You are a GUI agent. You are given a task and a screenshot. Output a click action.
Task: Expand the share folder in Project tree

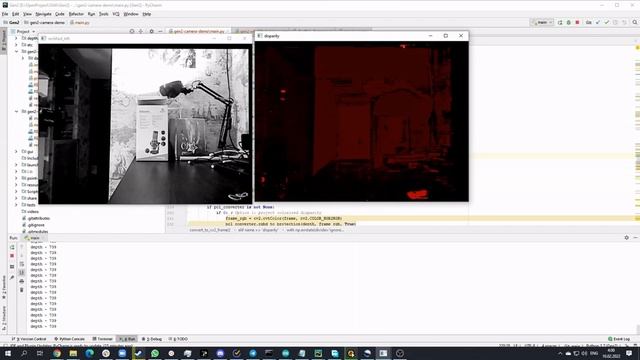point(16,198)
